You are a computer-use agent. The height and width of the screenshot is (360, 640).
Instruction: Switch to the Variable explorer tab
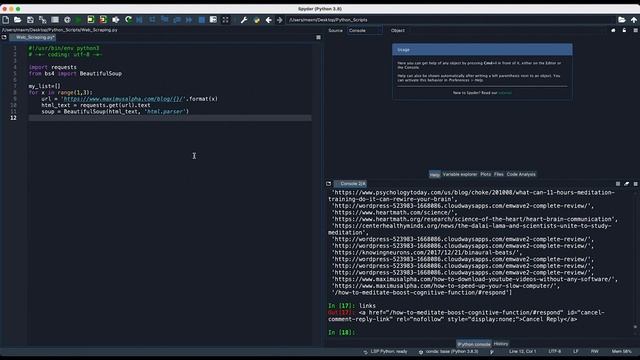coord(460,174)
